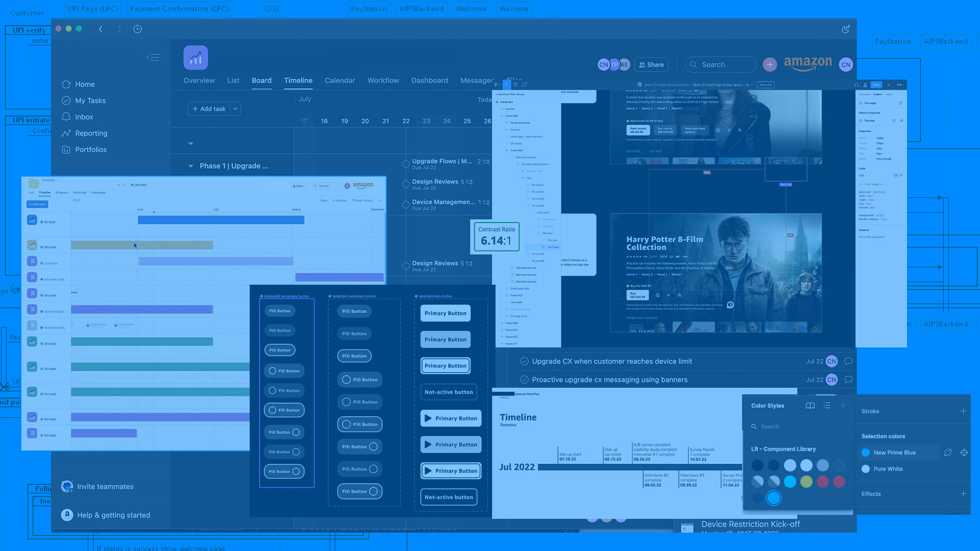The height and width of the screenshot is (551, 980).
Task: Select the Workflow tab
Action: click(x=383, y=81)
